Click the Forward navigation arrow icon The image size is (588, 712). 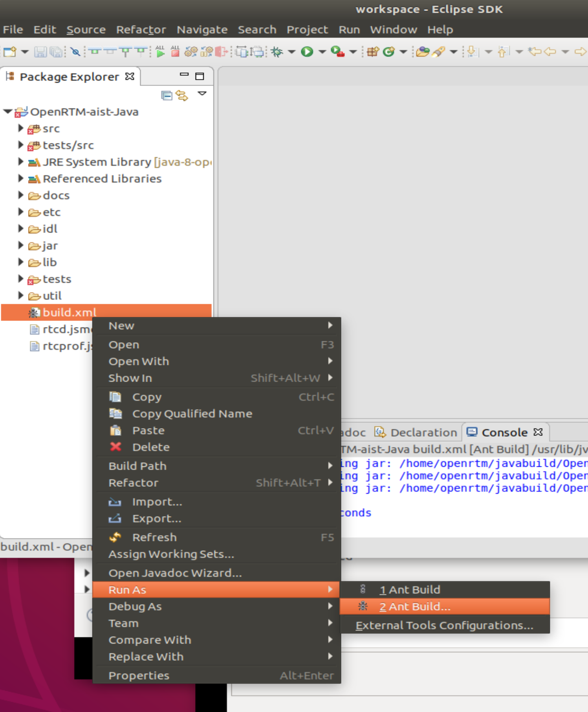click(580, 52)
